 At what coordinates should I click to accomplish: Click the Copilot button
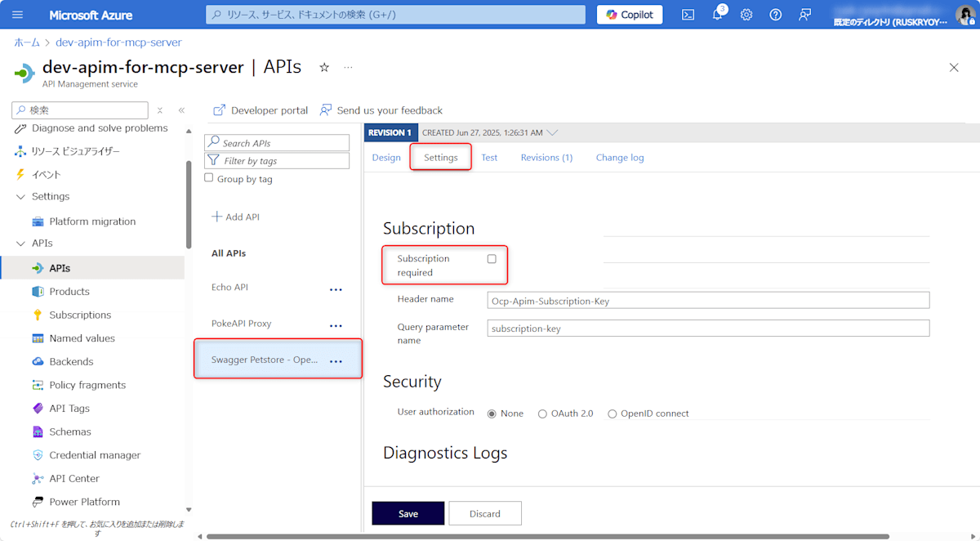pos(630,15)
